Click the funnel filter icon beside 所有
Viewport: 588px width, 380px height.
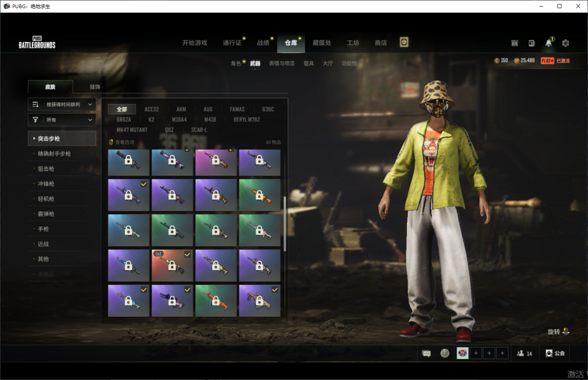click(x=35, y=120)
